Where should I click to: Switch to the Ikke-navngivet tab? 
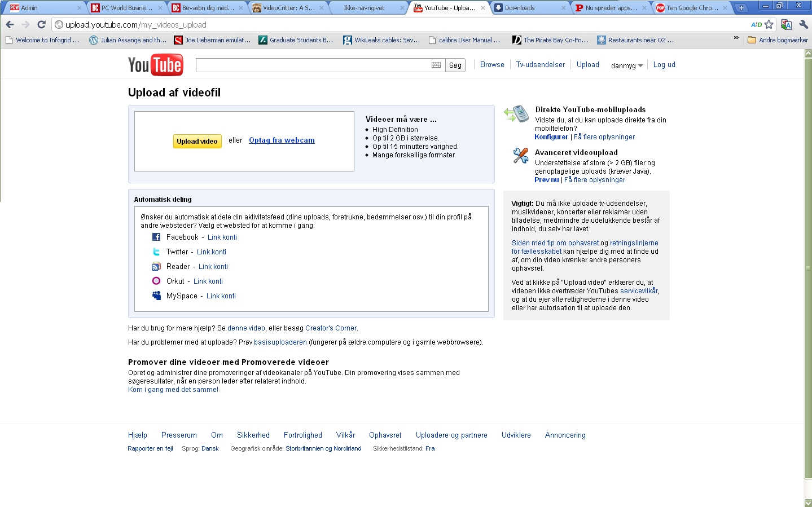coord(368,8)
